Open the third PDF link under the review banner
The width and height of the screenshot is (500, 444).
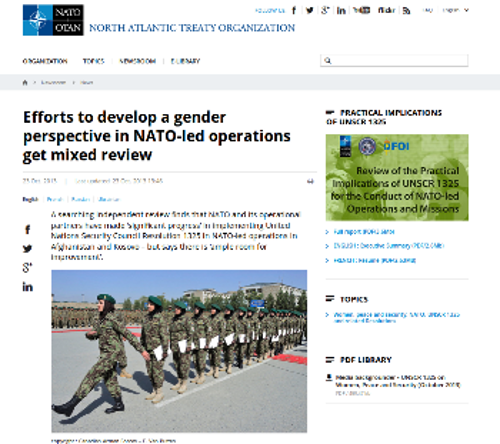(x=375, y=260)
